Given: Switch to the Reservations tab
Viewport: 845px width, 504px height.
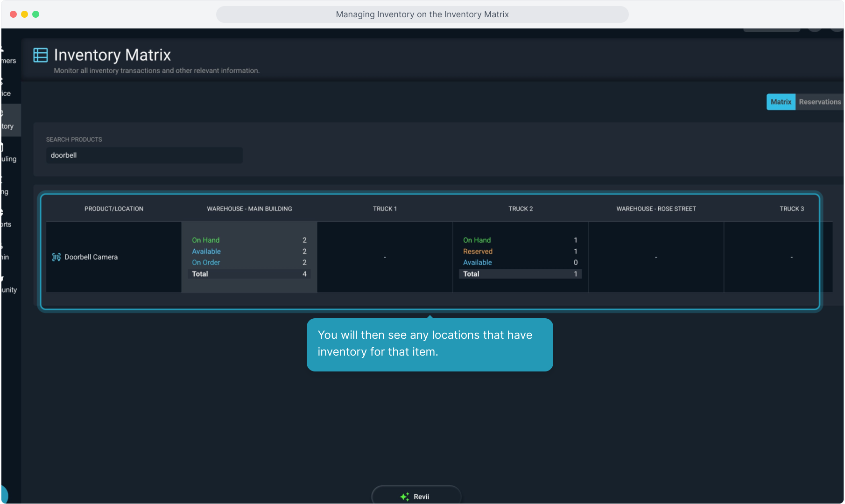Looking at the screenshot, I should pyautogui.click(x=819, y=102).
